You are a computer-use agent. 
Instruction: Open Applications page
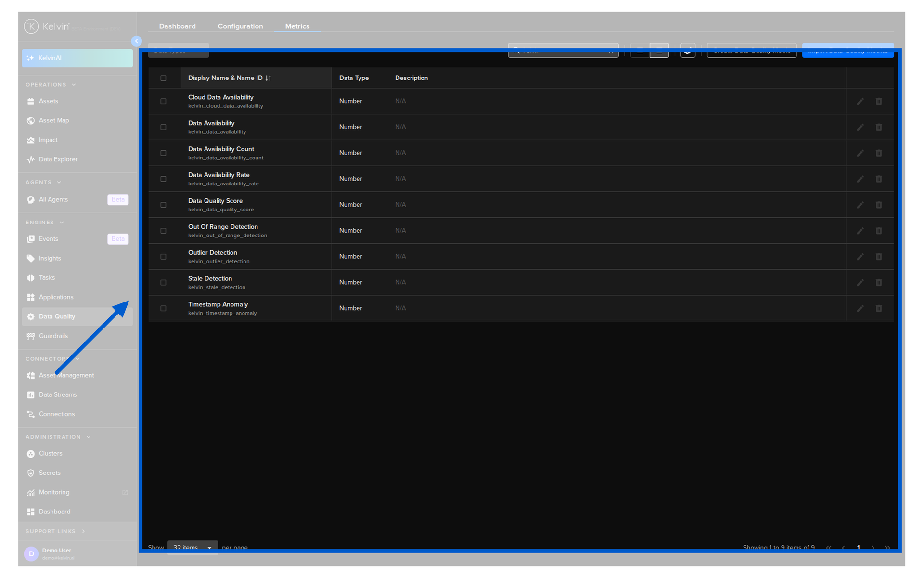77,297
